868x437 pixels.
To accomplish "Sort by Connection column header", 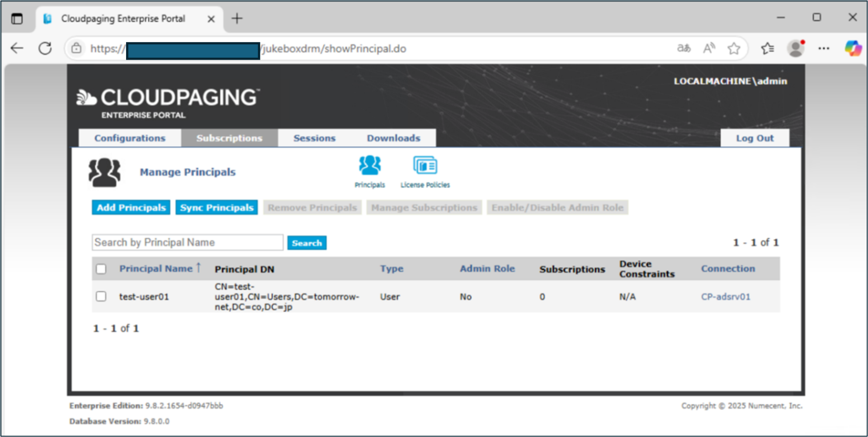I will tap(728, 268).
